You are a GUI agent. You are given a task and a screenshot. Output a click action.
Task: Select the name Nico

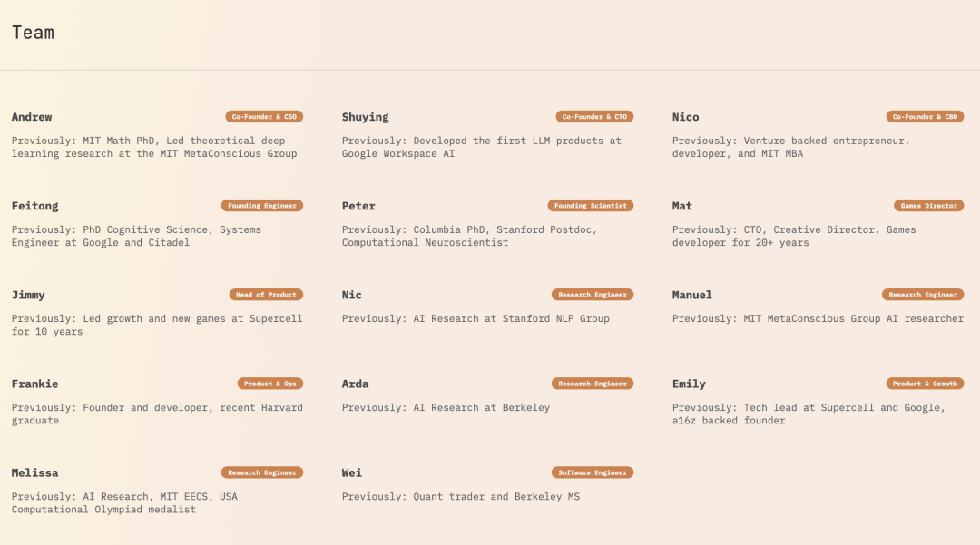686,117
